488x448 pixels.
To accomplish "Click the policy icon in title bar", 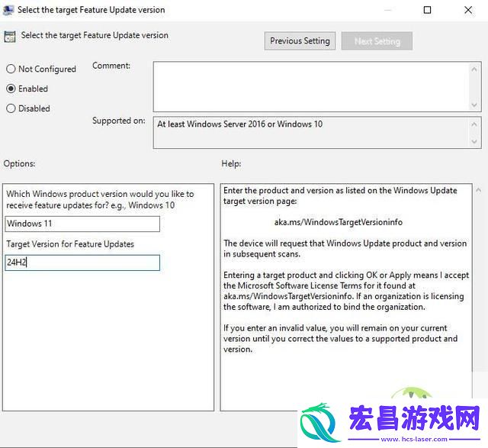I will point(8,10).
